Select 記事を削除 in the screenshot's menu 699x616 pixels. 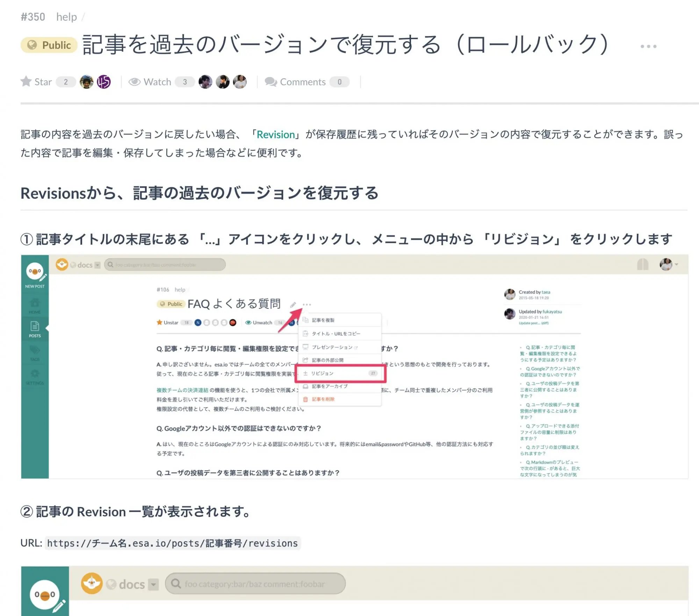pos(340,399)
